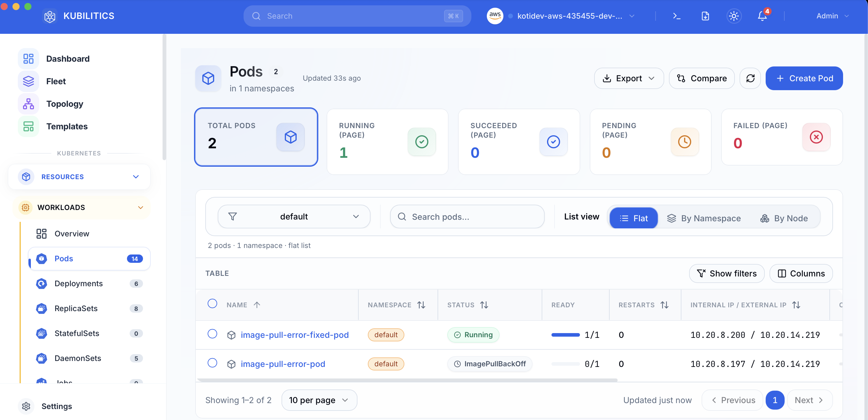Click the Create Pod button
Image resolution: width=868 pixels, height=420 pixels.
coord(804,78)
